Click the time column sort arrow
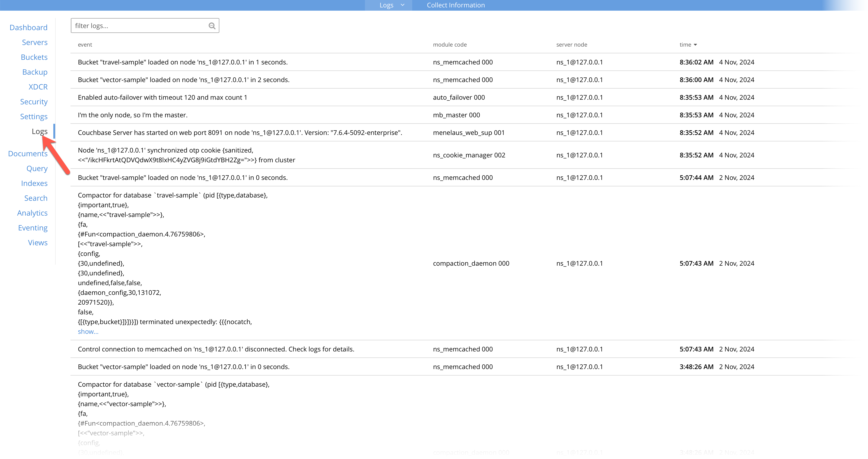 [x=696, y=45]
